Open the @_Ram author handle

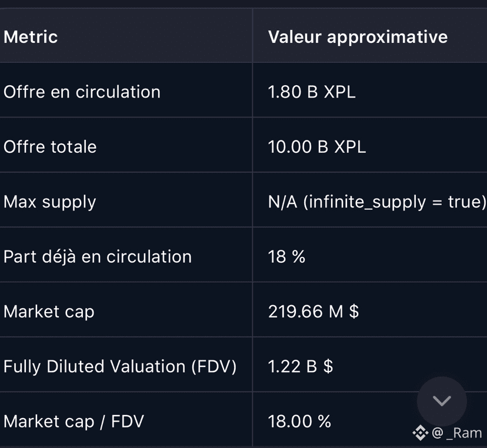click(457, 433)
